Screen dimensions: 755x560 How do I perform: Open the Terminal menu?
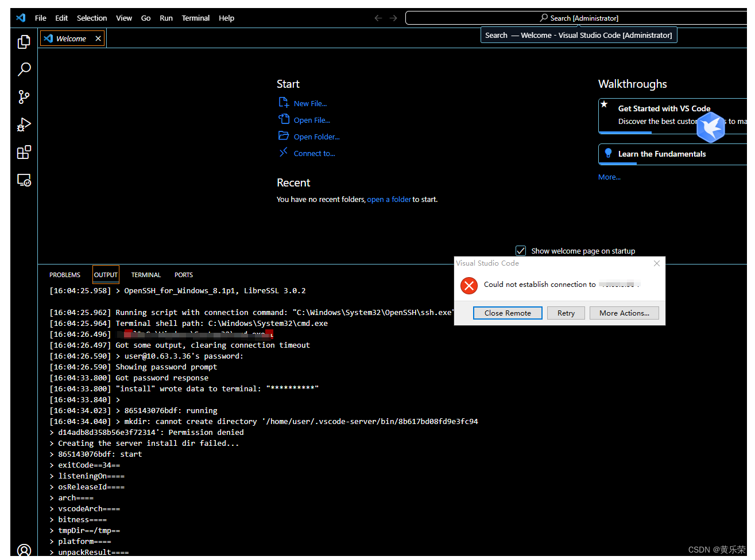195,18
